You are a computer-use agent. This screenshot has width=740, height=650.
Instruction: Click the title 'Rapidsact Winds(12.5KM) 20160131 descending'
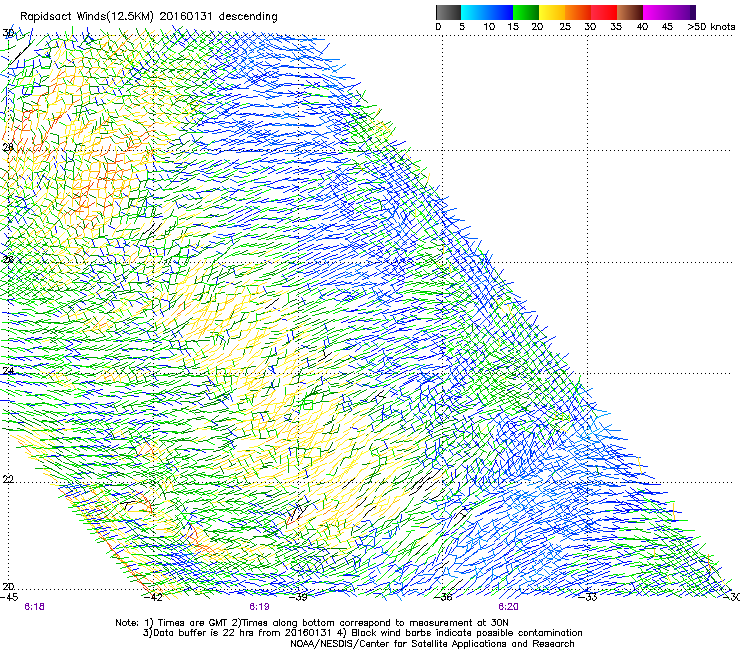coord(149,17)
